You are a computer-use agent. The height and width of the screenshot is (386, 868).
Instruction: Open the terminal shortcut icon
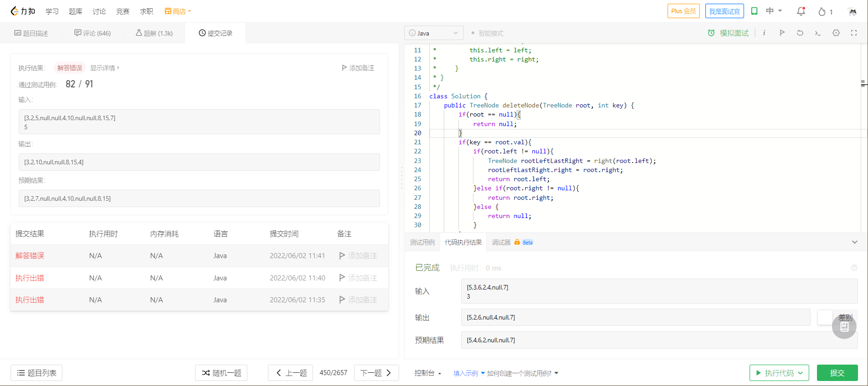[x=817, y=33]
